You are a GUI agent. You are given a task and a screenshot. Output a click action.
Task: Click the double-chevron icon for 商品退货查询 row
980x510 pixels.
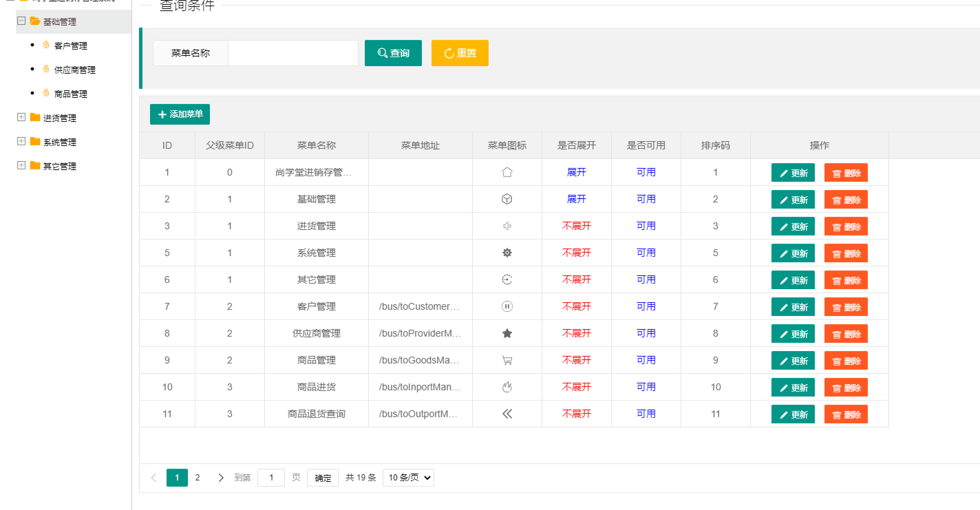point(507,414)
